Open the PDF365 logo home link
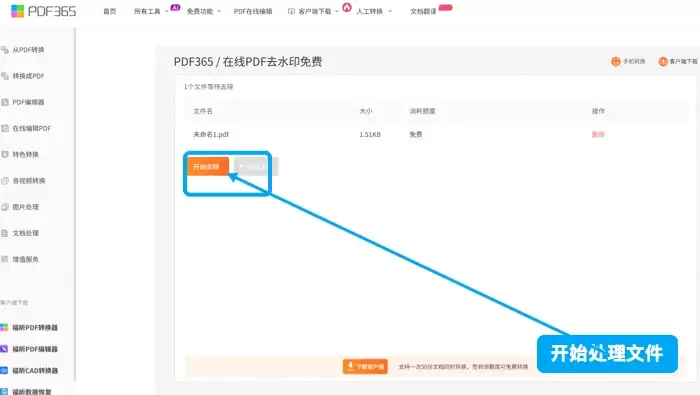The image size is (700, 395). pyautogui.click(x=43, y=11)
